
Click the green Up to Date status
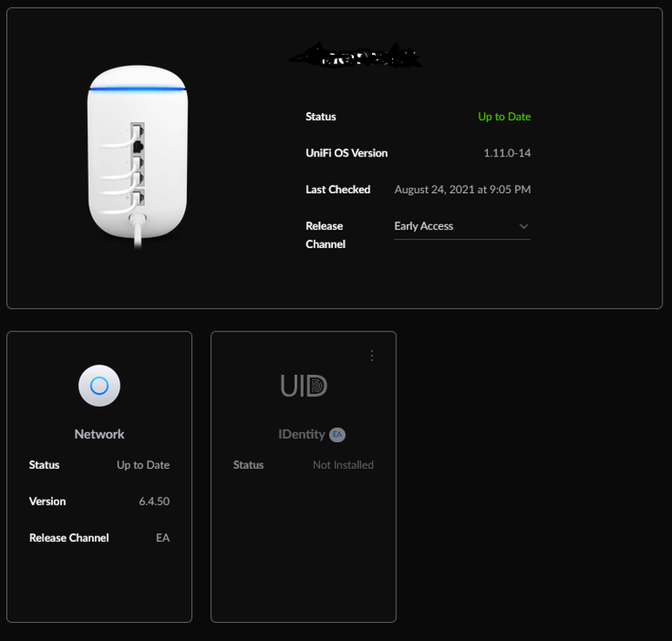pos(504,117)
